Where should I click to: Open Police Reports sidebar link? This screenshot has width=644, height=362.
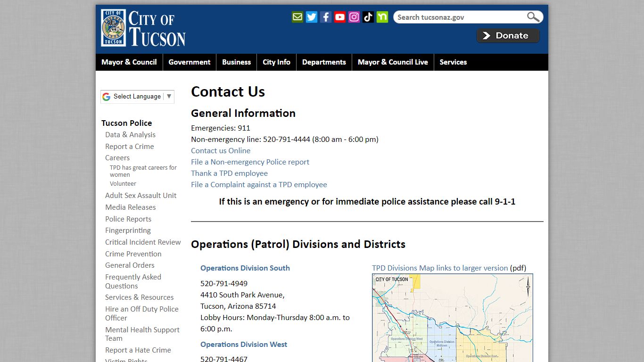[128, 219]
